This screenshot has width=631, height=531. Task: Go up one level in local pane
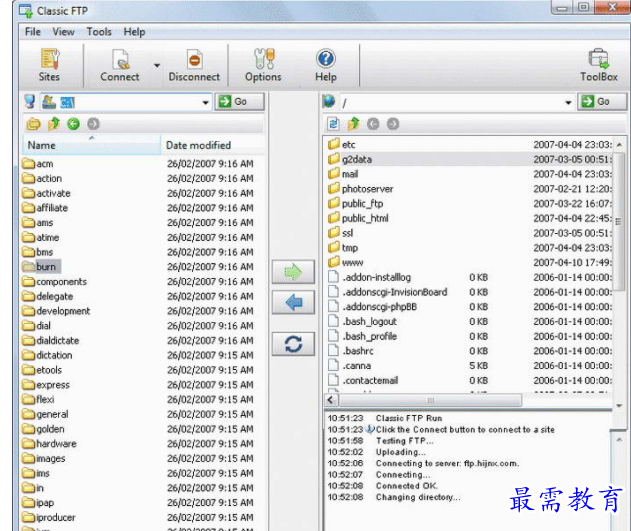point(54,124)
